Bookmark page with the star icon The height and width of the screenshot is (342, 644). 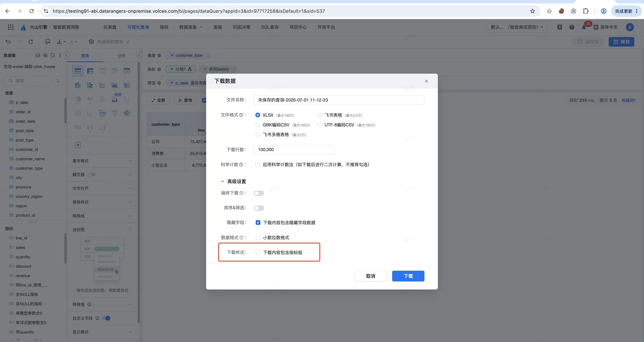click(532, 11)
